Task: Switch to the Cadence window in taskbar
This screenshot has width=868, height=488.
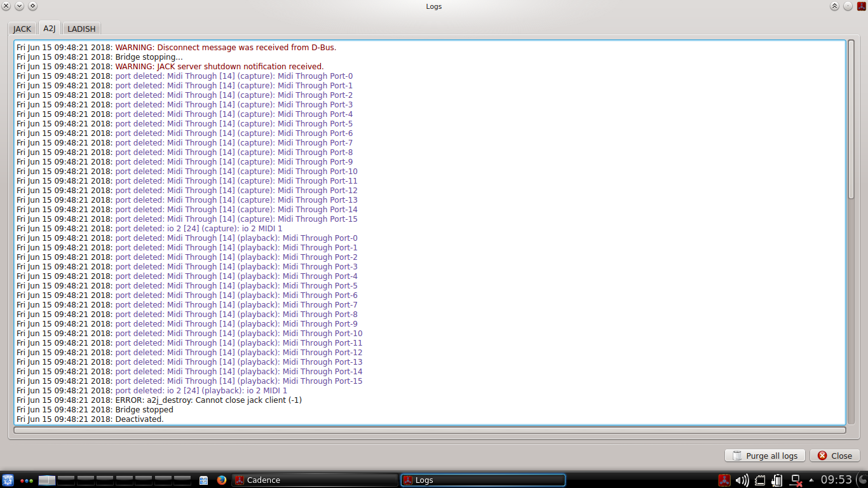Action: point(315,480)
